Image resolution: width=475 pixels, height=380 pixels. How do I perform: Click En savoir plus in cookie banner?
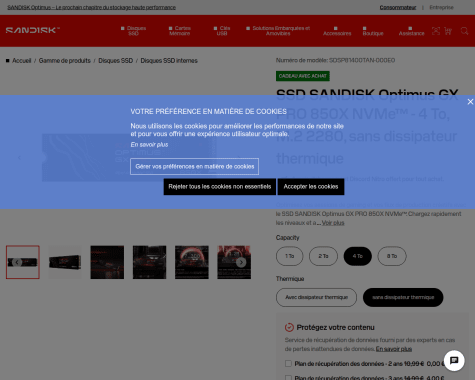click(149, 145)
